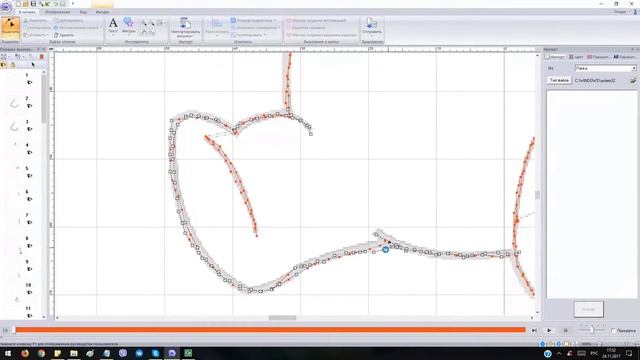Tick the checkbox beside the simulator speed slider
The width and height of the screenshot is (640, 360).
click(613, 330)
